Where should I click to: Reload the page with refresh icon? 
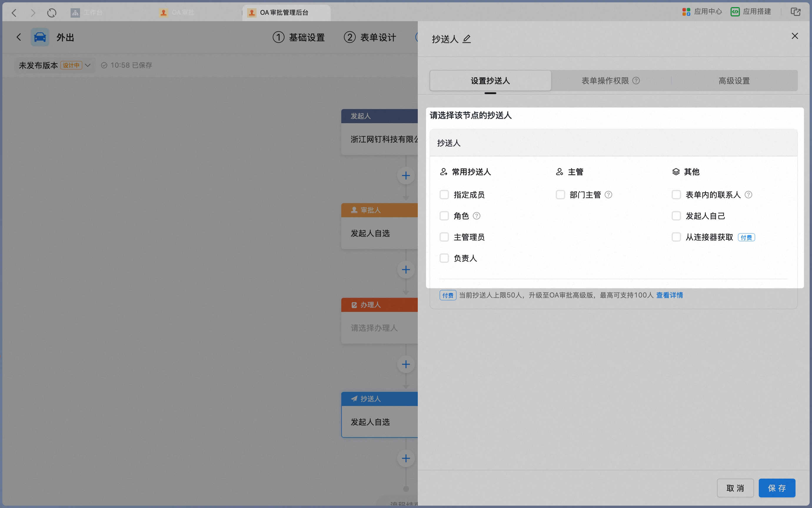tap(51, 13)
